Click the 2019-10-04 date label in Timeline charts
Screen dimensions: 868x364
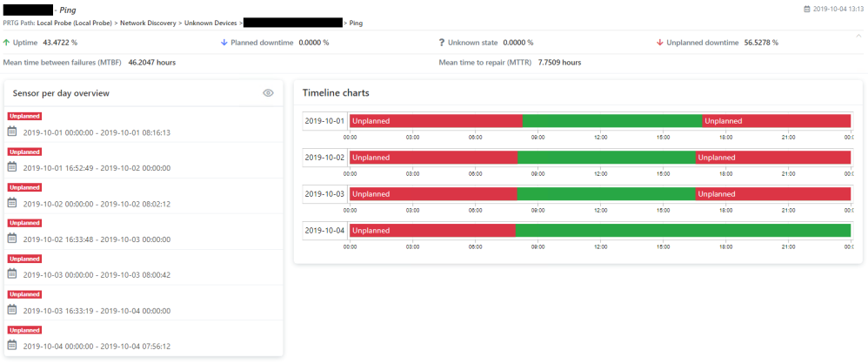coord(324,231)
